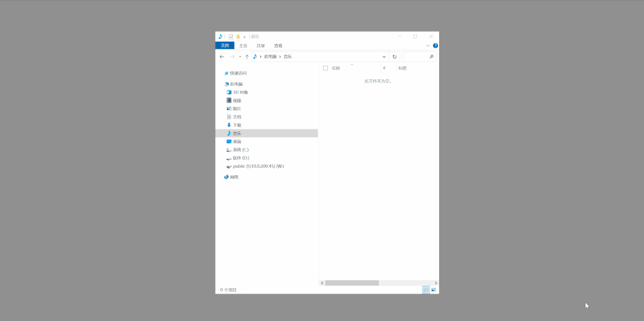Click the 下载 down-arrow icon
The image size is (644, 321).
229,125
